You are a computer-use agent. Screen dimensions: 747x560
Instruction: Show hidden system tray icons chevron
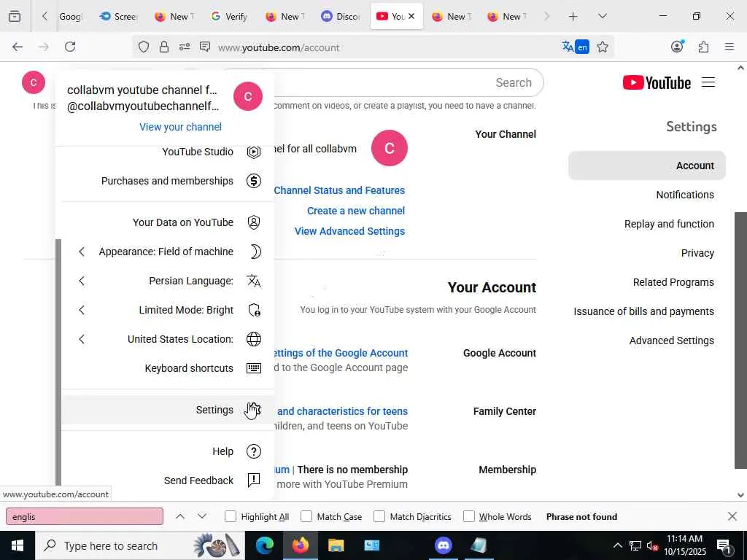[617, 545]
